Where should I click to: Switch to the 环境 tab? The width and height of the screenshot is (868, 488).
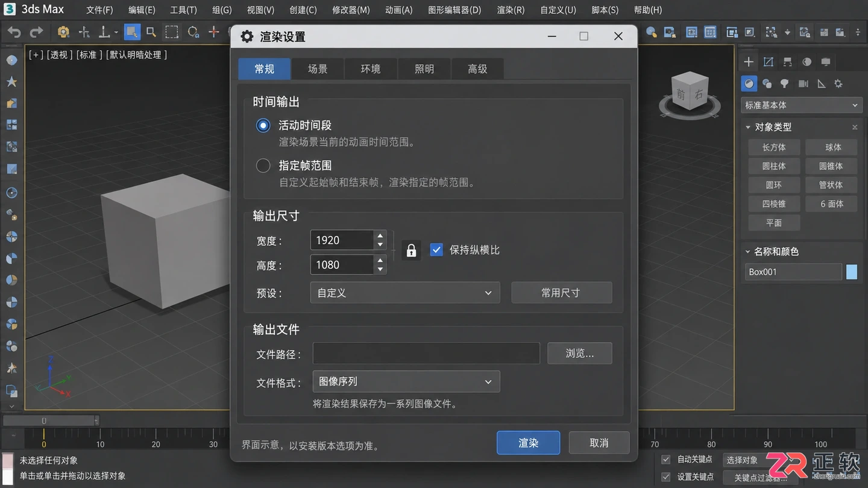coord(371,69)
